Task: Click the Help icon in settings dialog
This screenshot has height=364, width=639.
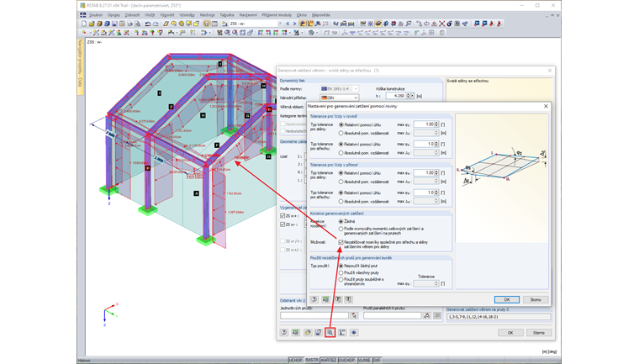Action: click(x=314, y=299)
